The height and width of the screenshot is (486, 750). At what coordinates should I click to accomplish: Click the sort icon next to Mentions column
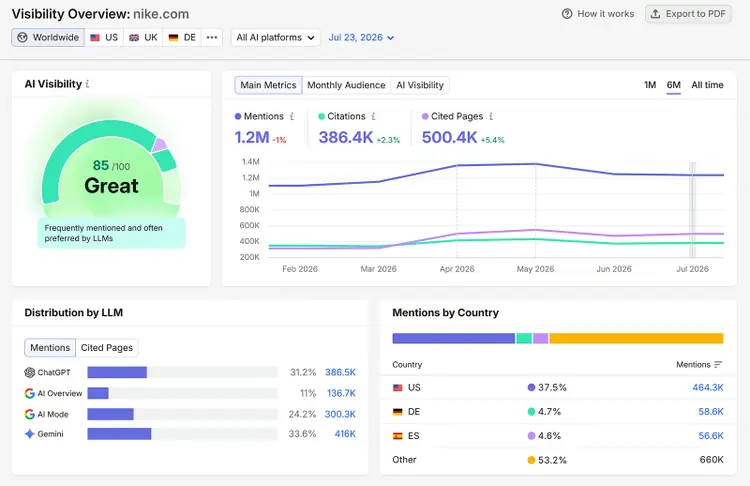pos(718,364)
